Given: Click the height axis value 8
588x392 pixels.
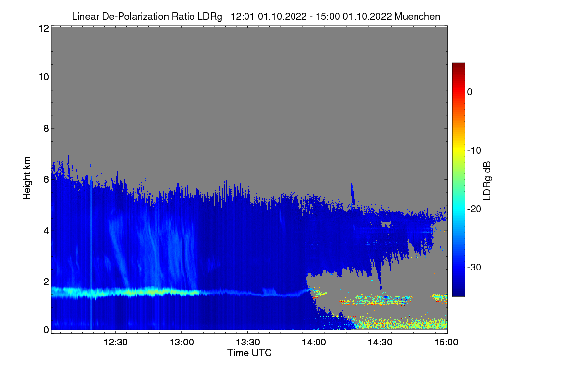Looking at the screenshot, I should [x=45, y=128].
